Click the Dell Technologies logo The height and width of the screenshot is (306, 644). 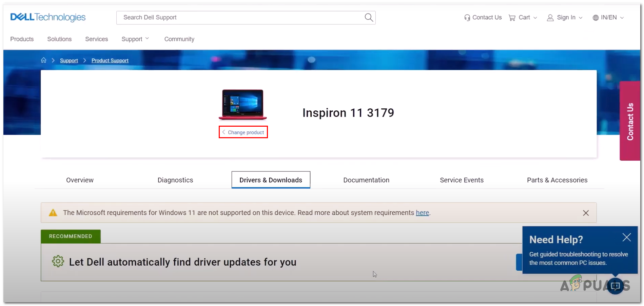point(48,17)
